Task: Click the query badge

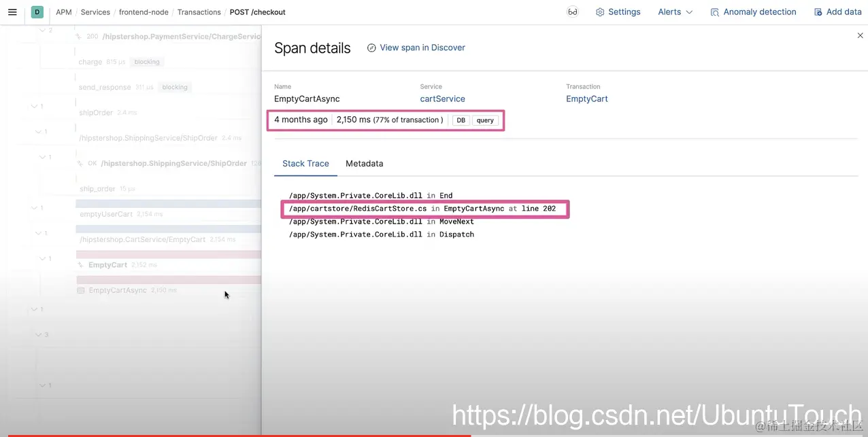Action: click(485, 120)
